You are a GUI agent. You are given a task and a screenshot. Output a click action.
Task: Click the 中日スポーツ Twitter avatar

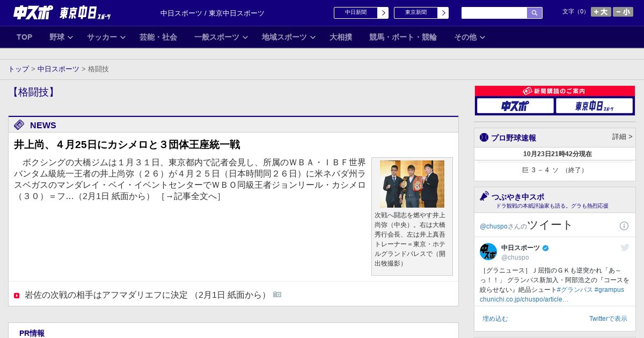click(x=488, y=252)
